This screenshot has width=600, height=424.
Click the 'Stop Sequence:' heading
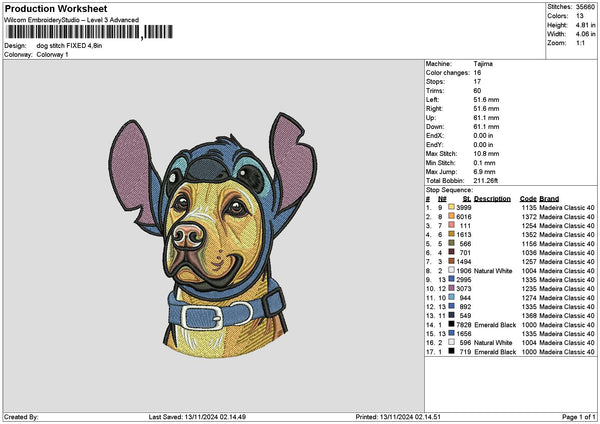(449, 190)
